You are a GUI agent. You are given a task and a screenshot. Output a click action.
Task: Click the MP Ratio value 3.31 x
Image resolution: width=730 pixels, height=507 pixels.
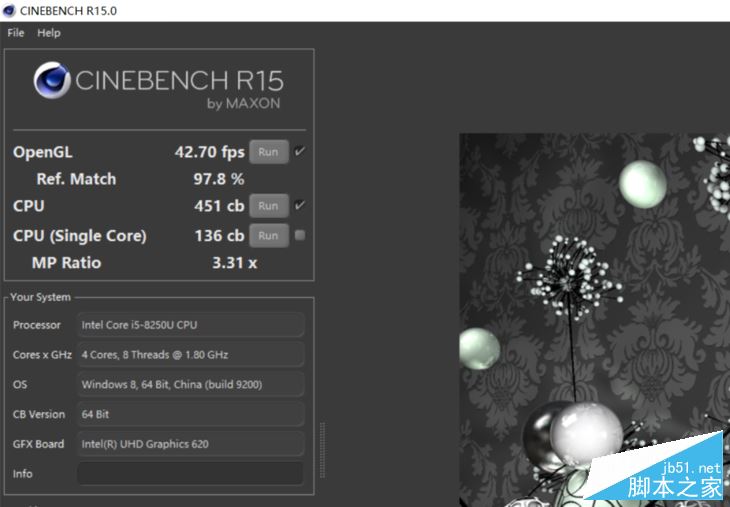click(x=235, y=263)
